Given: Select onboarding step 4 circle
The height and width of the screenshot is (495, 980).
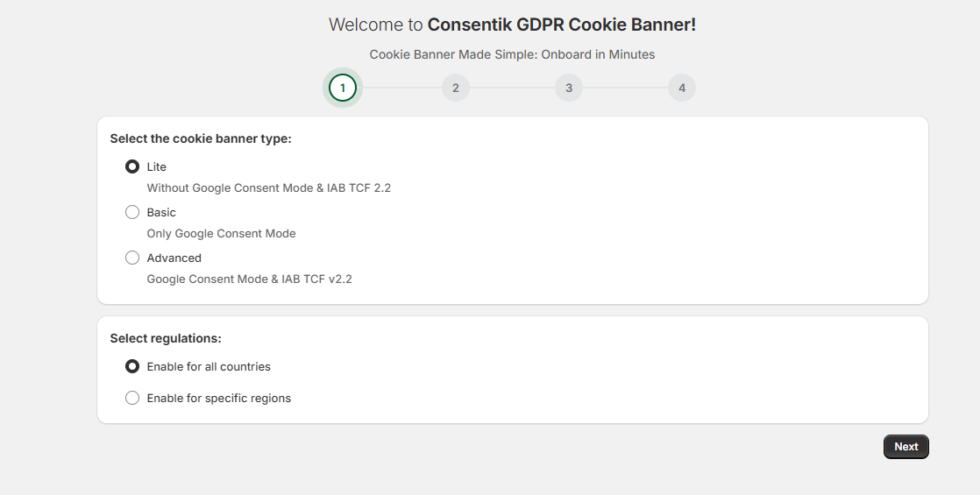Looking at the screenshot, I should pyautogui.click(x=682, y=88).
